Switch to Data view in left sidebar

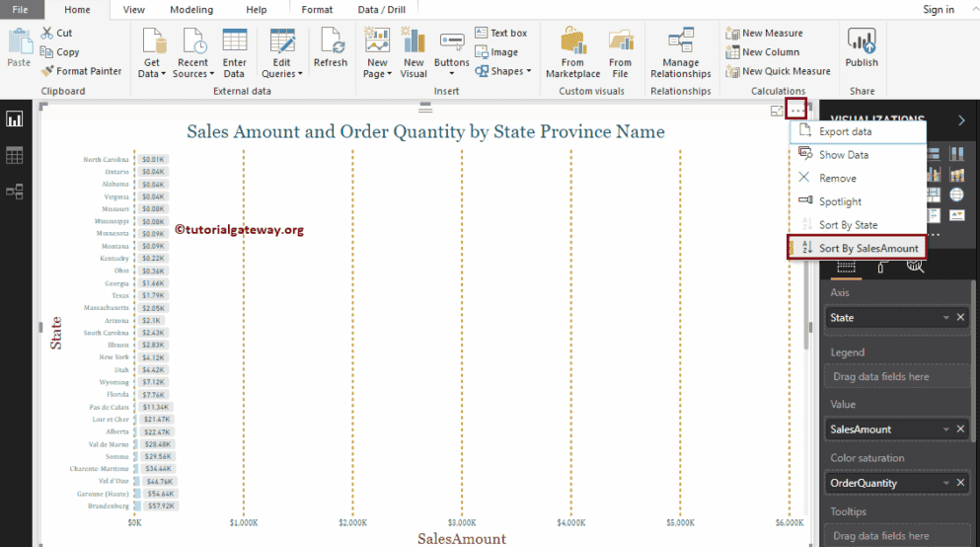click(15, 155)
